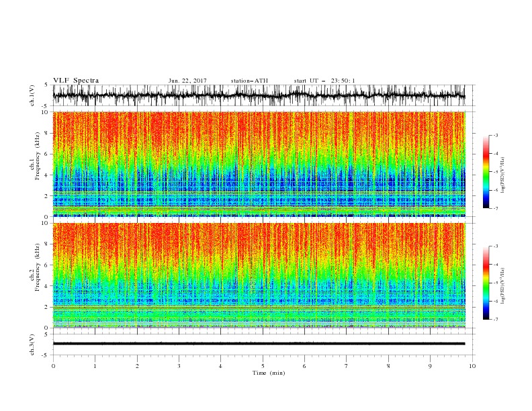Click the 'ch.3(V)' waveform axis label
Screen dimensions: 532x411
coord(32,345)
